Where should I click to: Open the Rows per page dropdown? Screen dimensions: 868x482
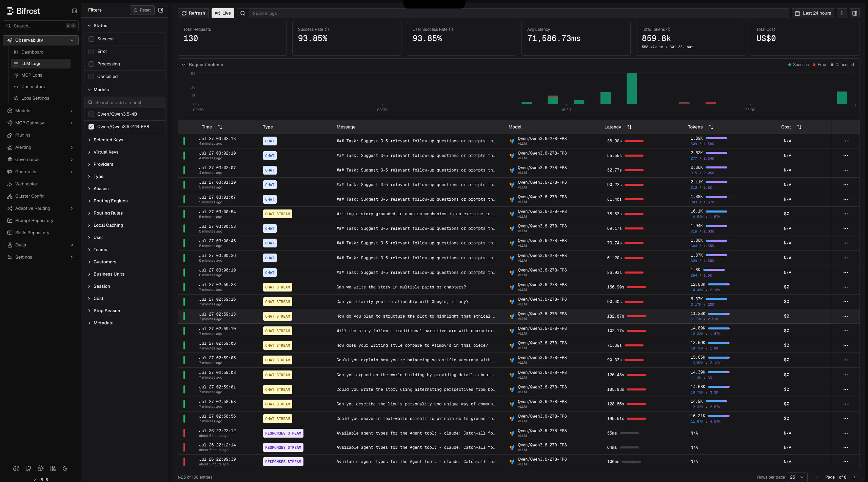click(797, 477)
